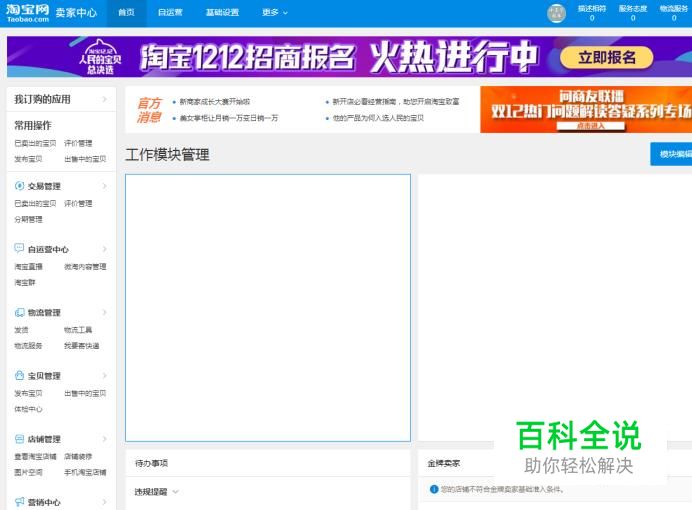Expand 我订购的应用 arrow
This screenshot has width=692, height=510.
[x=105, y=99]
